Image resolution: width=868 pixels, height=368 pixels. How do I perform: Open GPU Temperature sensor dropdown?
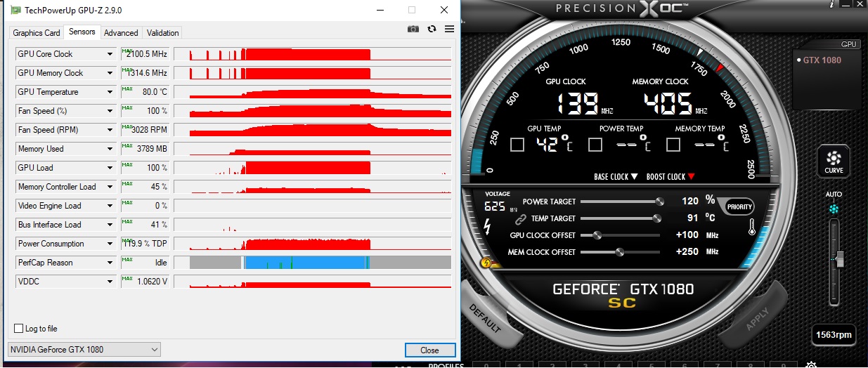(110, 92)
